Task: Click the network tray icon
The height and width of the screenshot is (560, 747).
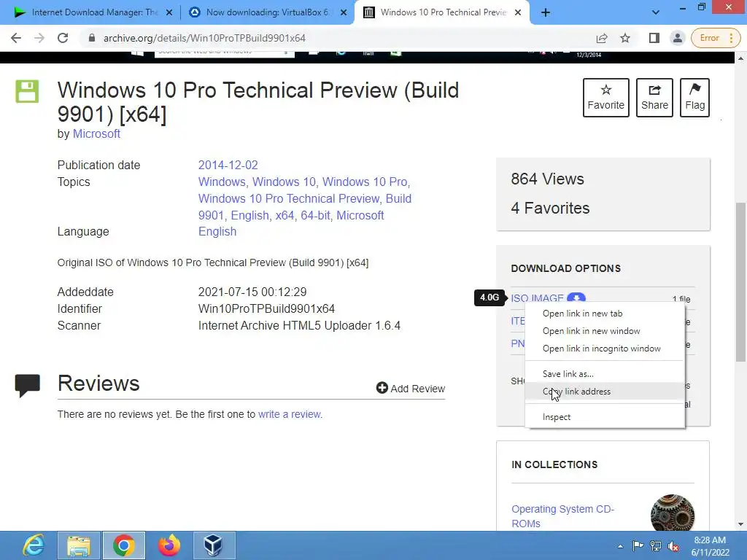Action: click(656, 546)
